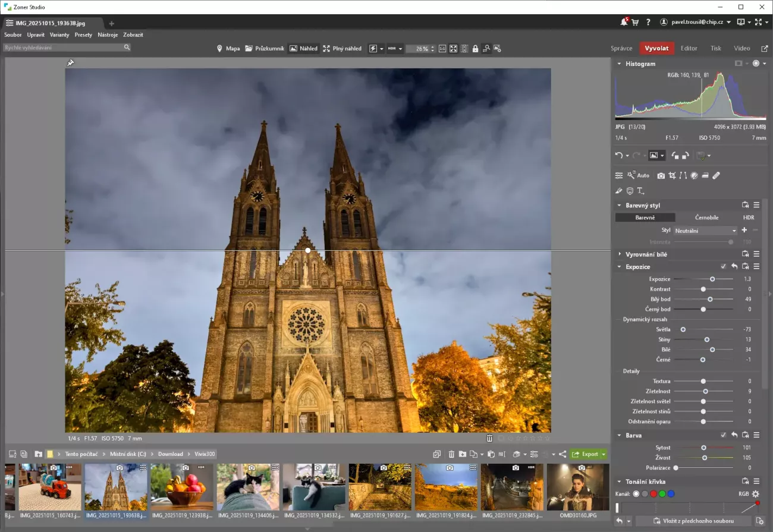Image resolution: width=773 pixels, height=532 pixels.
Task: Click the camera and lens corrections icon
Action: pos(661,175)
